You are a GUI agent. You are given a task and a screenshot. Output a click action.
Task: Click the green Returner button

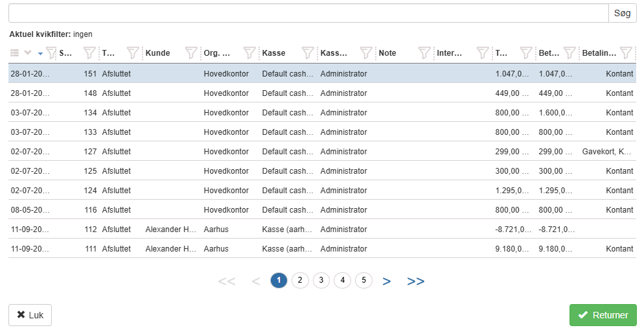click(x=603, y=315)
